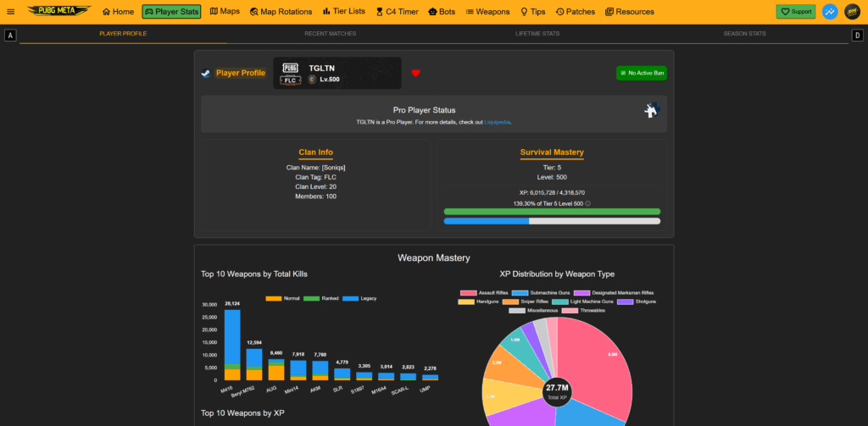Select the Player Profile tab
This screenshot has width=868, height=426.
tap(123, 34)
